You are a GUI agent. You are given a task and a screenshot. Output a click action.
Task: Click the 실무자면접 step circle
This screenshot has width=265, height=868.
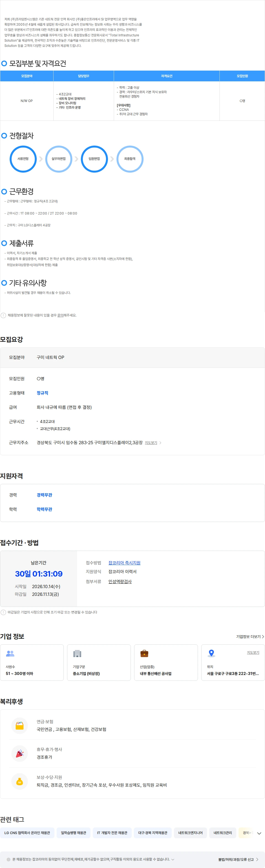(x=59, y=159)
